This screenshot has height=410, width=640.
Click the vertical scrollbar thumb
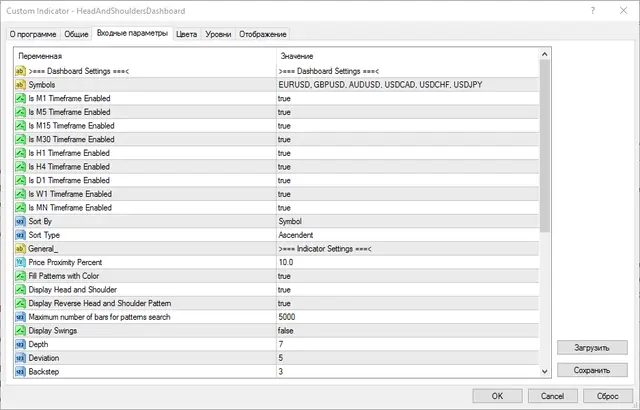coord(544,146)
